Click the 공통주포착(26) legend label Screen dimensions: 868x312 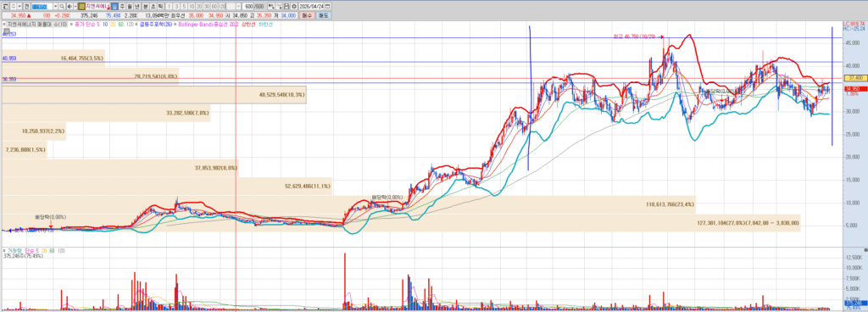[156, 25]
